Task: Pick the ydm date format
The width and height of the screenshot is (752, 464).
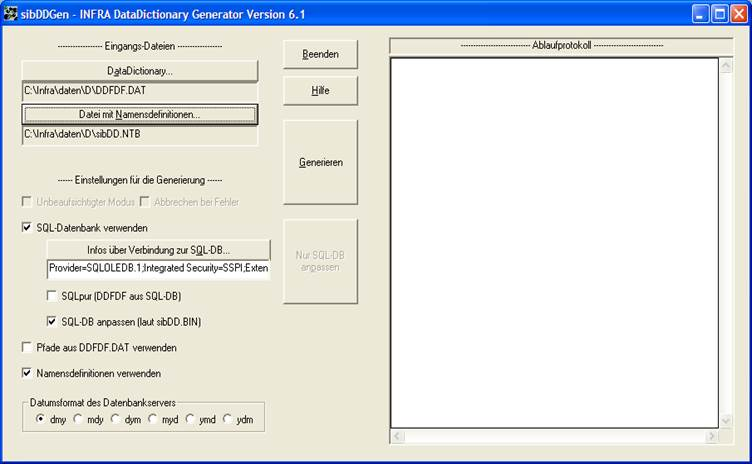Action: coord(229,419)
